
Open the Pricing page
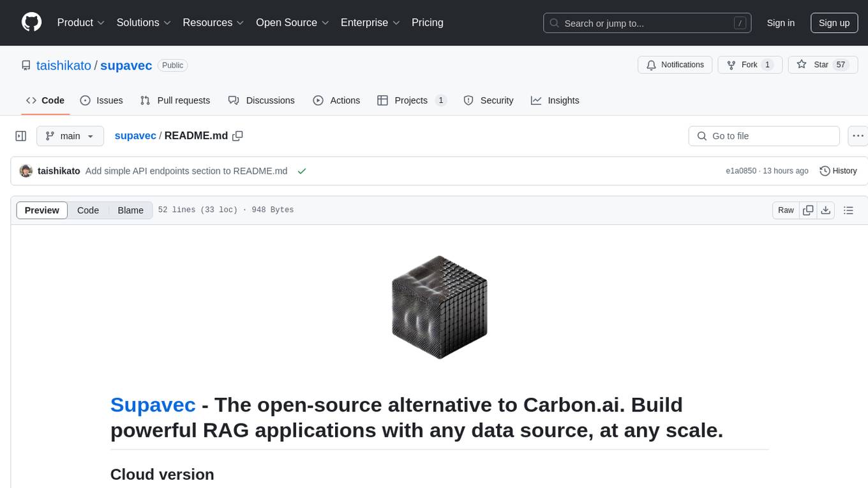click(x=428, y=22)
